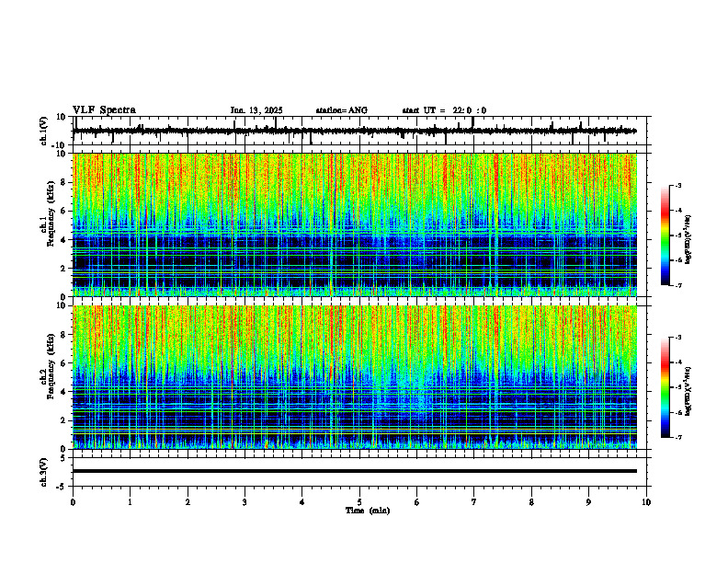Click the "-7" label on ch.2 color scale
Screen dimensions: 728x563
point(677,437)
